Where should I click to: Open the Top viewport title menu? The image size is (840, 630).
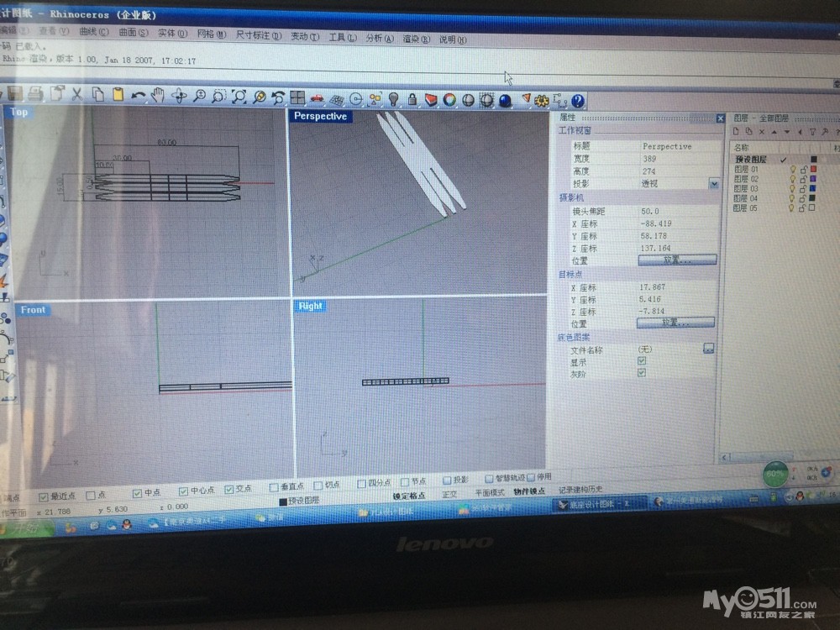click(x=18, y=113)
